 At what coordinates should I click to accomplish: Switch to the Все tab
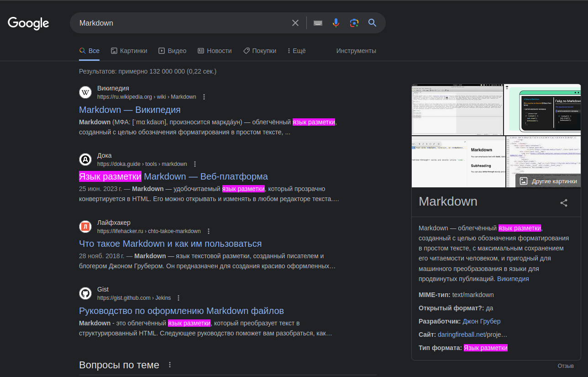[x=89, y=51]
